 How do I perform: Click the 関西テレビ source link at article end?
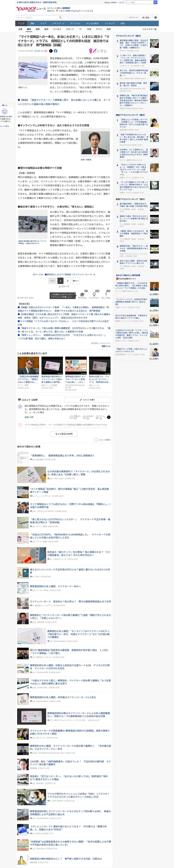pos(106,346)
